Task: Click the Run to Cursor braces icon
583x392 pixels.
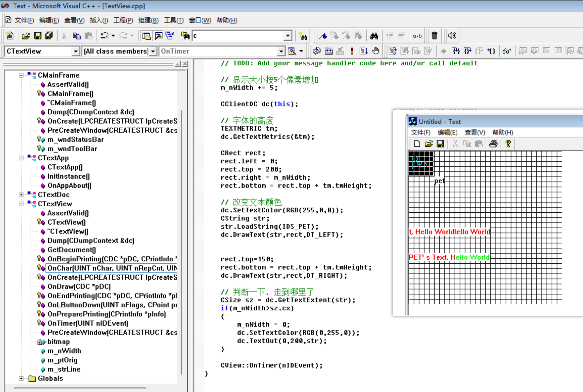Action: (491, 51)
